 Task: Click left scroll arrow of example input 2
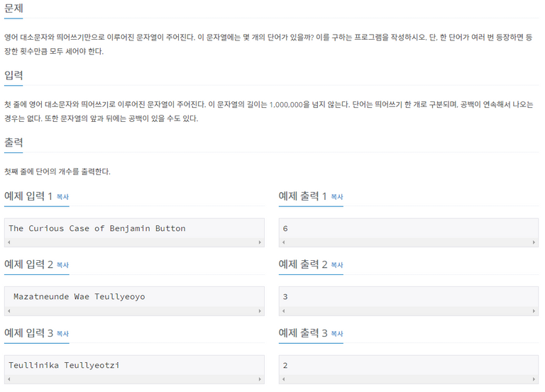coord(9,311)
